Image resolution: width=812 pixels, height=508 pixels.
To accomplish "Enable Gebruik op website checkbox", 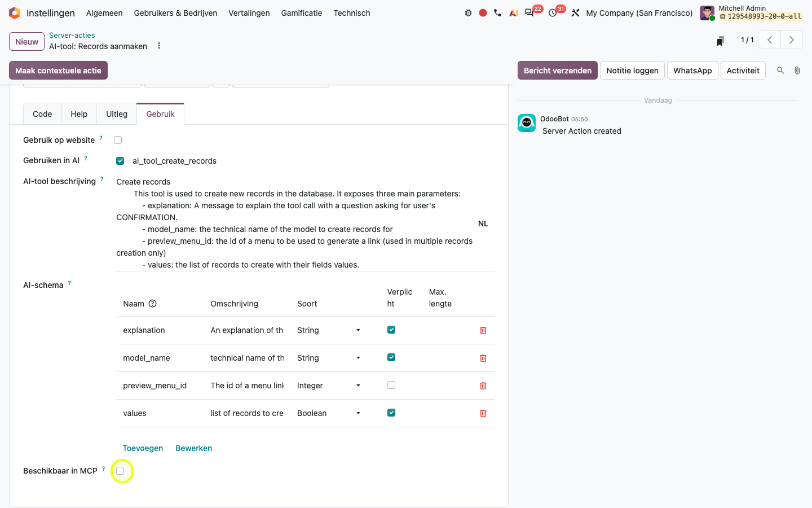I will [x=118, y=140].
